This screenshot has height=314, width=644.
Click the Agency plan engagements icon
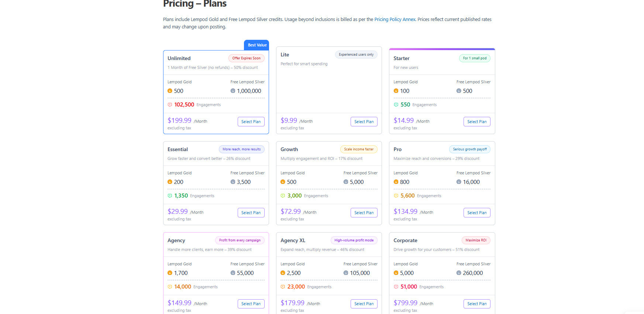tap(170, 287)
